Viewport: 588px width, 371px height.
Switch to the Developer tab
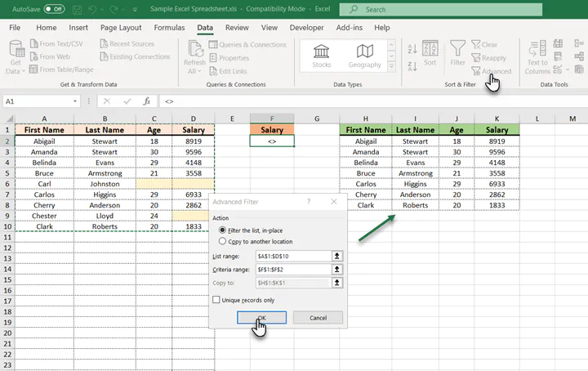(306, 28)
